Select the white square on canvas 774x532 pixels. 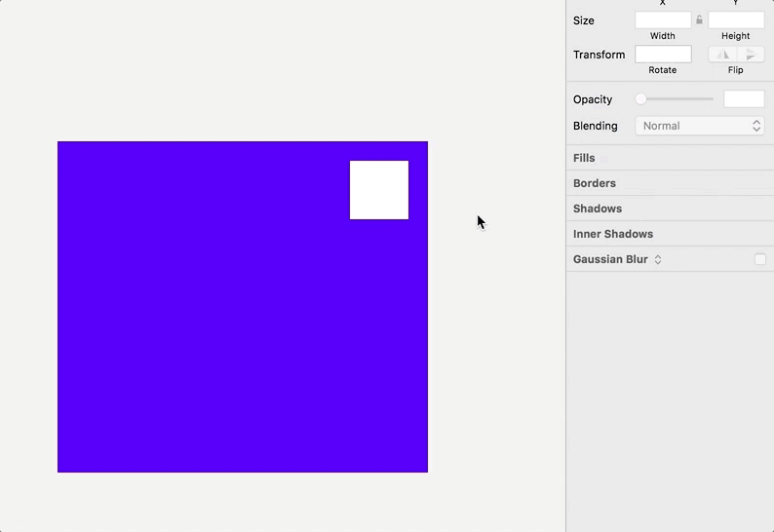pos(379,190)
